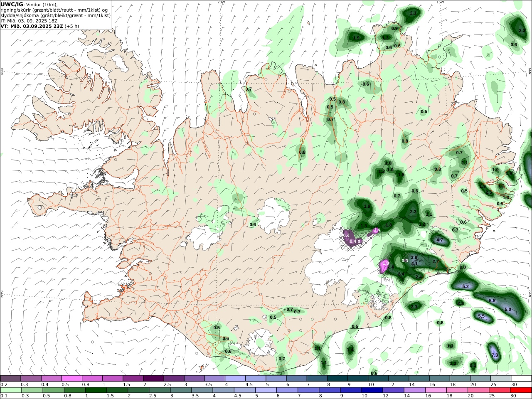Pick the navy blue swatch in the rain legend
This screenshot has height=399, width=532.
point(372,390)
